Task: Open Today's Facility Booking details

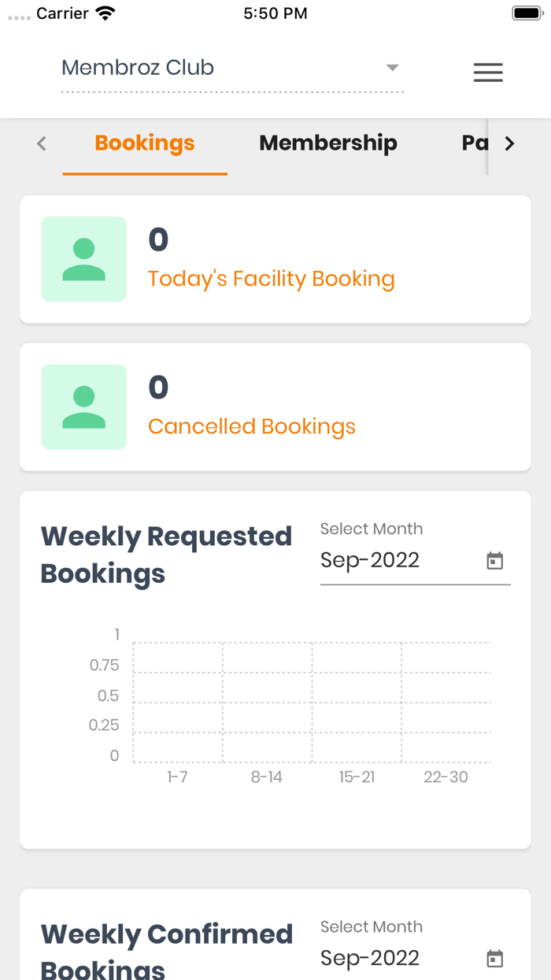Action: point(272,279)
